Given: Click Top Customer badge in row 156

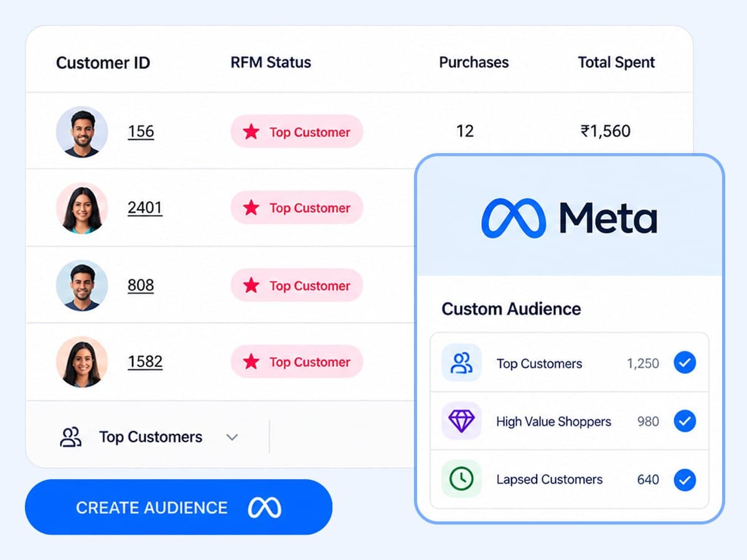Looking at the screenshot, I should coord(297,131).
